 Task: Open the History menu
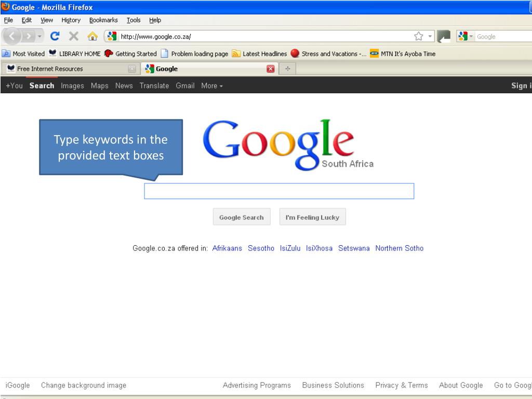click(x=71, y=20)
